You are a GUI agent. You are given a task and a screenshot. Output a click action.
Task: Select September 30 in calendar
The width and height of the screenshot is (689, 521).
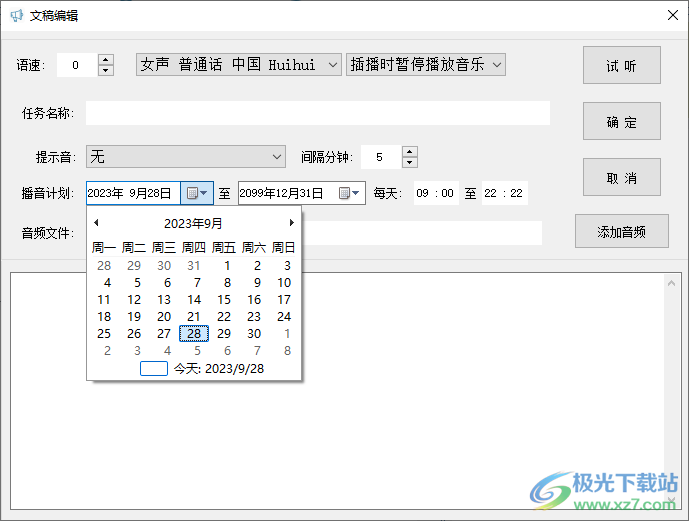[x=254, y=333]
